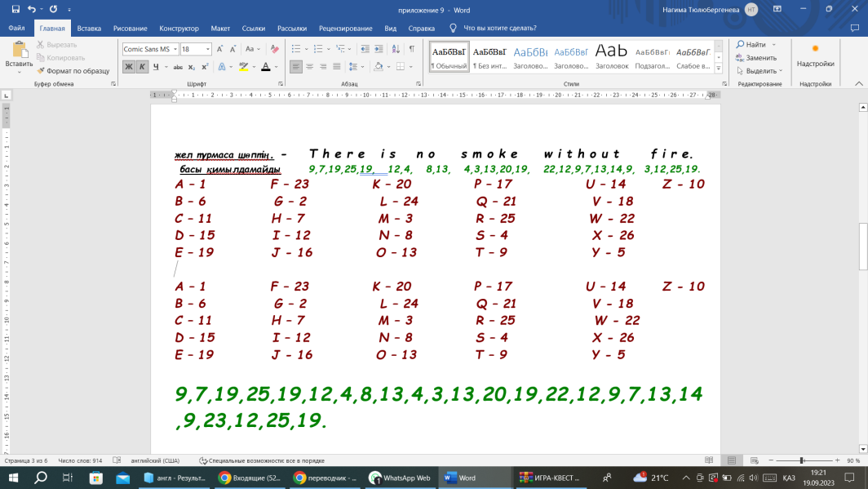Open Выделить selection dropdown

tap(759, 71)
